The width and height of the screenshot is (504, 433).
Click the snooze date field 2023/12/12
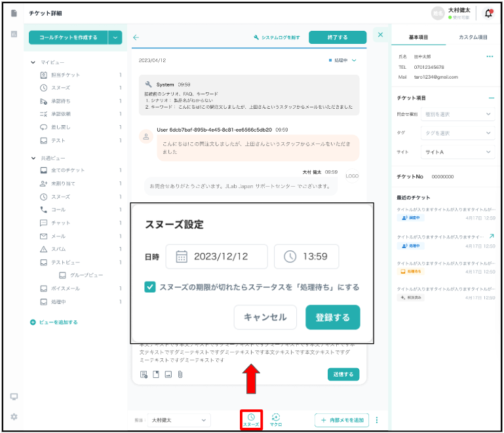217,257
